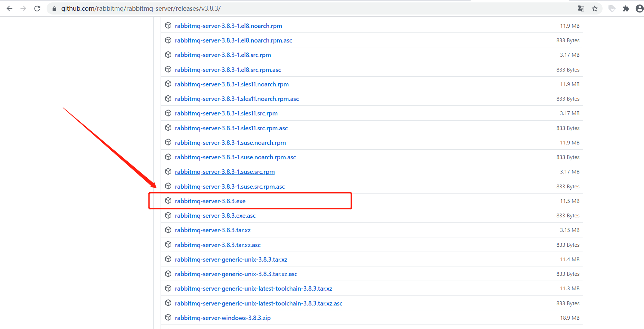Viewport: 644px width, 329px height.
Task: Click the 3.15 MB size value
Action: coord(570,230)
